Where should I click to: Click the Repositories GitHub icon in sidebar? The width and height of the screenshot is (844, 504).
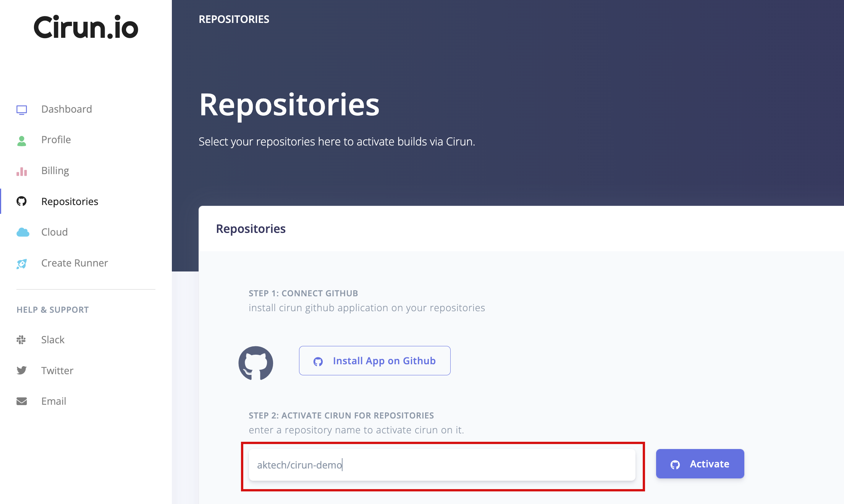coord(22,202)
